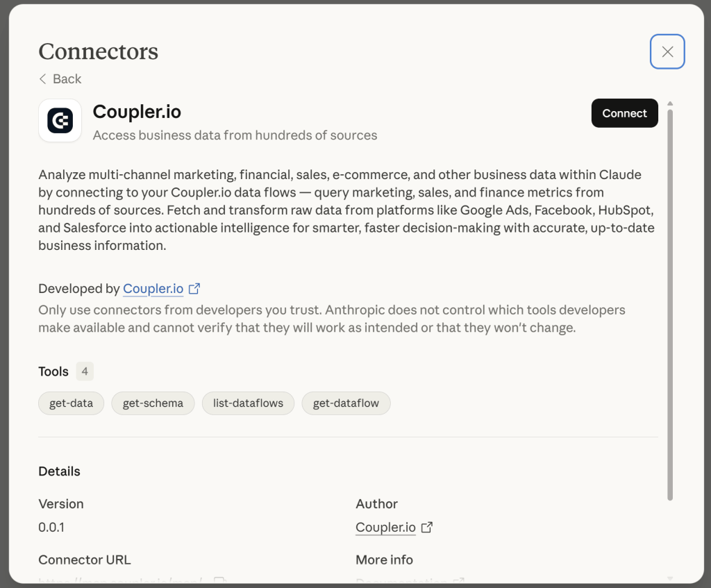Select the Back navigation label
711x588 pixels.
[65, 78]
